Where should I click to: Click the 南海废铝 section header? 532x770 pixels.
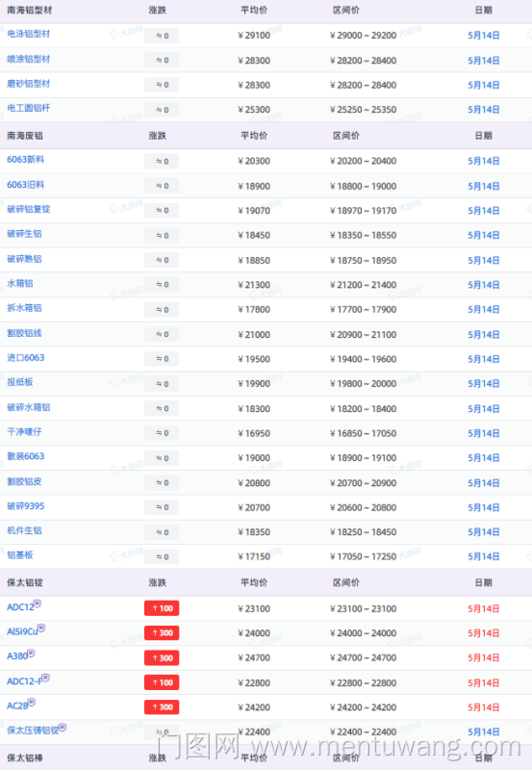pyautogui.click(x=25, y=136)
